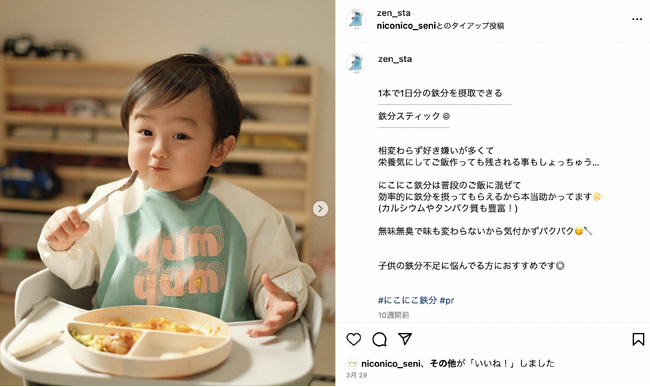This screenshot has width=650, height=387.
Task: Open zen_sta avatar in post header
Action: tap(356, 19)
